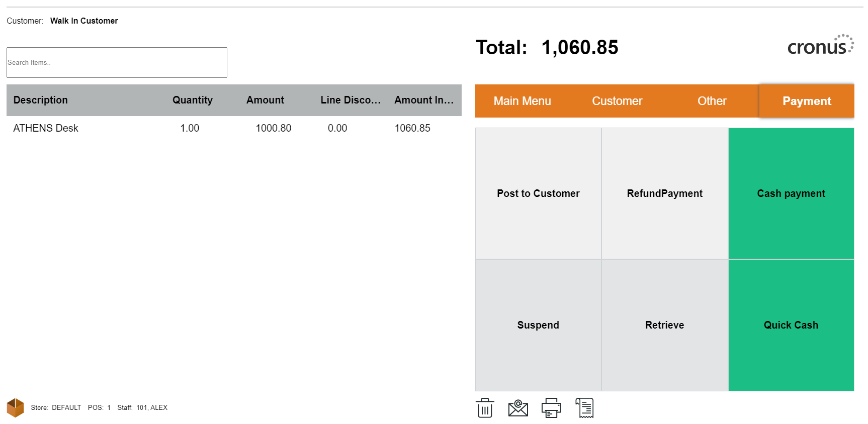Click the orange box store icon

(15, 407)
